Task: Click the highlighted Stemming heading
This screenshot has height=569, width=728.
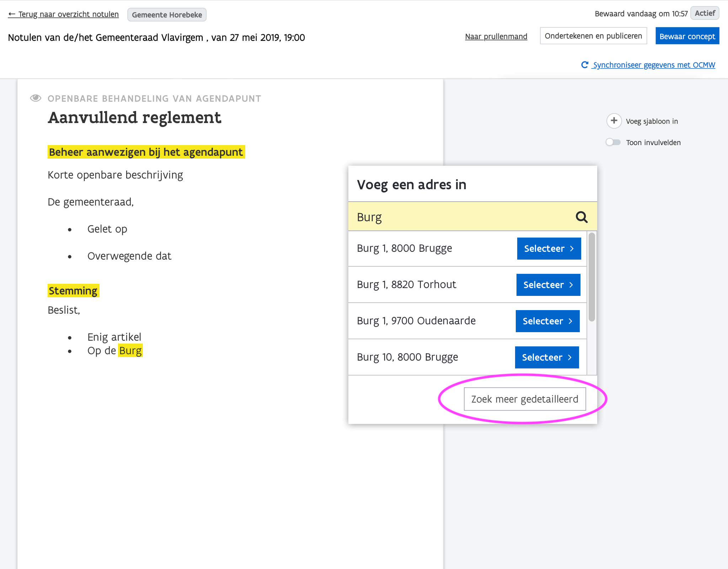Action: tap(73, 291)
